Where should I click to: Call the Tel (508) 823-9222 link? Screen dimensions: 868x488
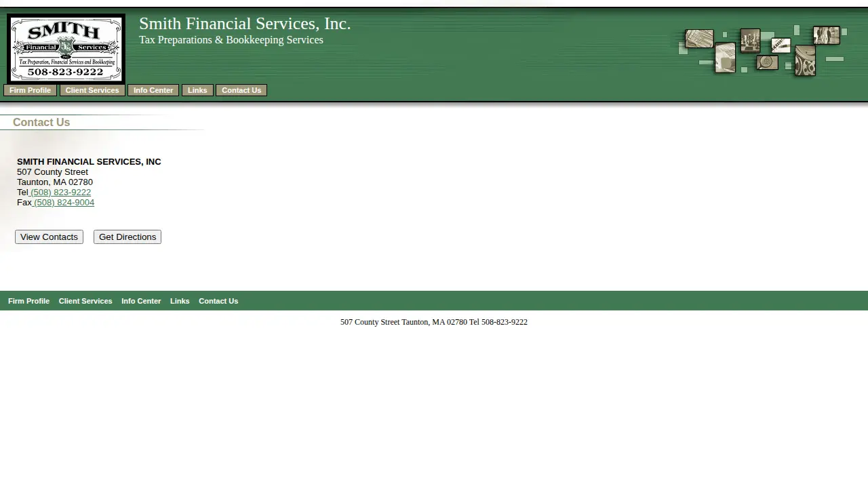click(x=60, y=192)
